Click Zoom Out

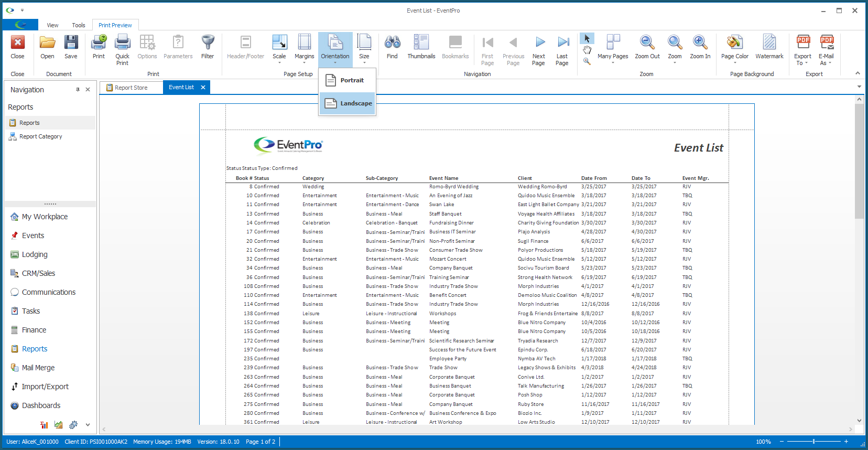(x=647, y=47)
